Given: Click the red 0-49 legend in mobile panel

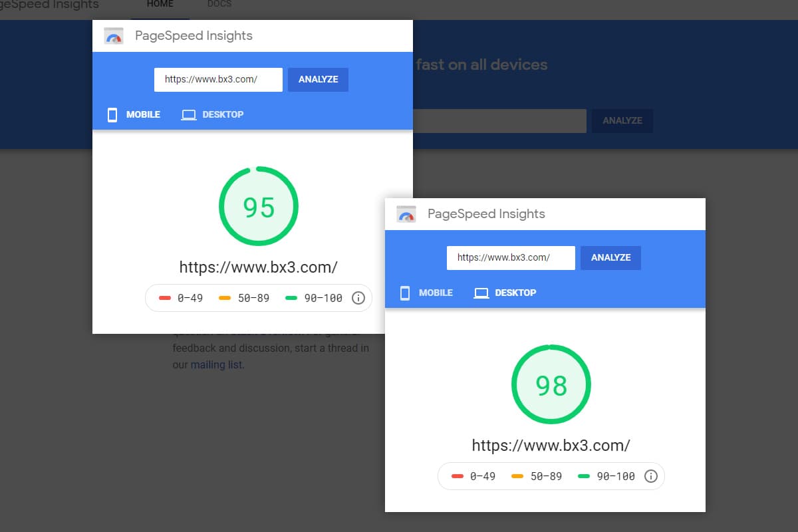Looking at the screenshot, I should pos(181,298).
